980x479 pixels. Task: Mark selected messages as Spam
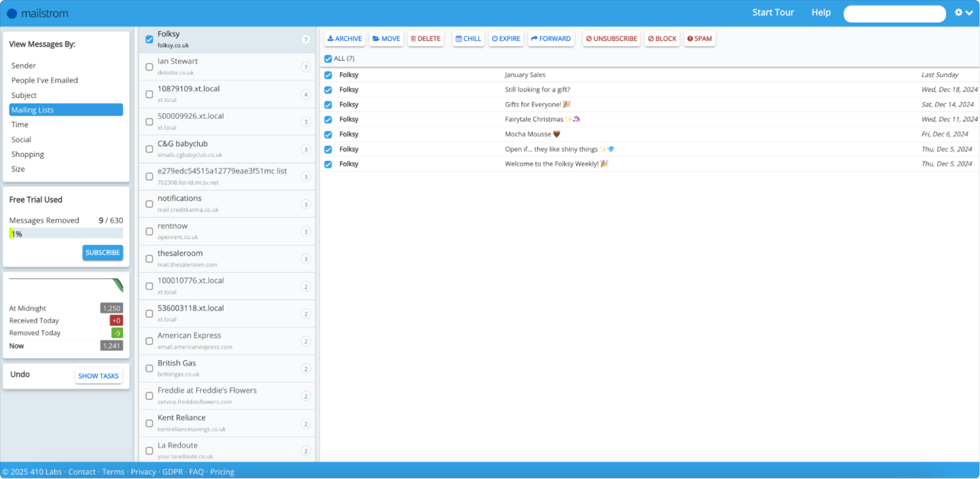699,39
